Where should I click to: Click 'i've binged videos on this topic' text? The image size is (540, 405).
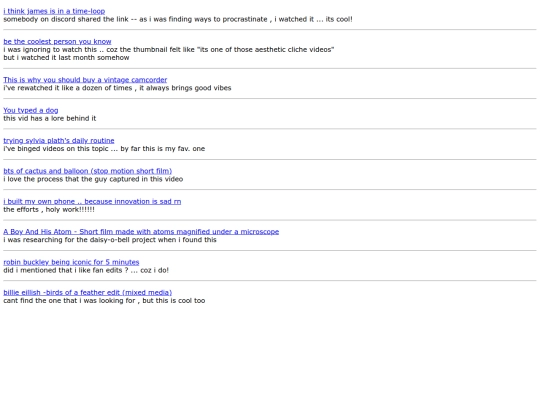coord(56,149)
